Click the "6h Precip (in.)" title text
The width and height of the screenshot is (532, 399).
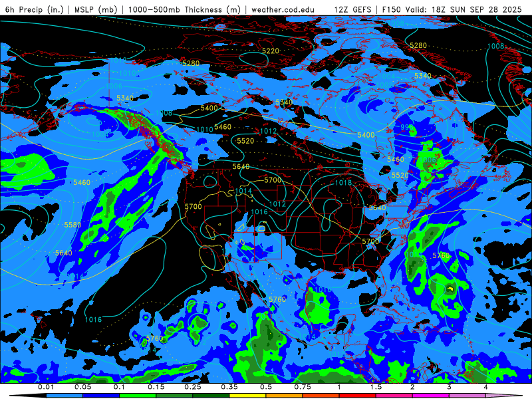[35, 9]
